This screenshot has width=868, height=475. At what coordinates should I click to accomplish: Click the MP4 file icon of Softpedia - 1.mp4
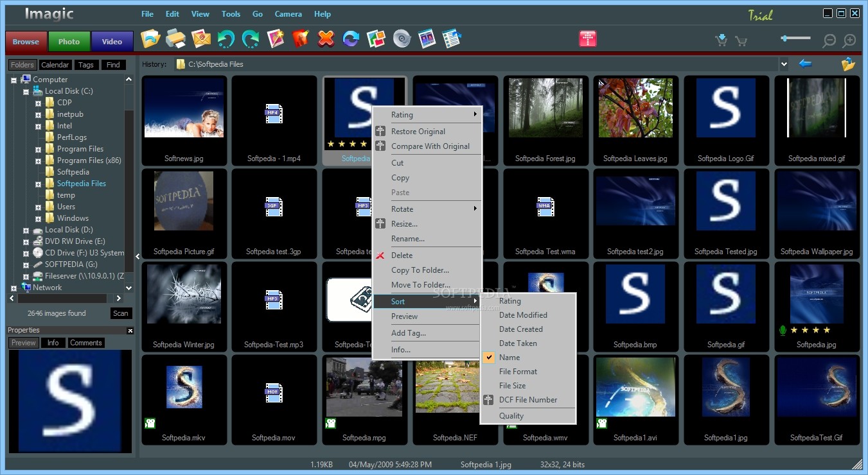pos(274,114)
